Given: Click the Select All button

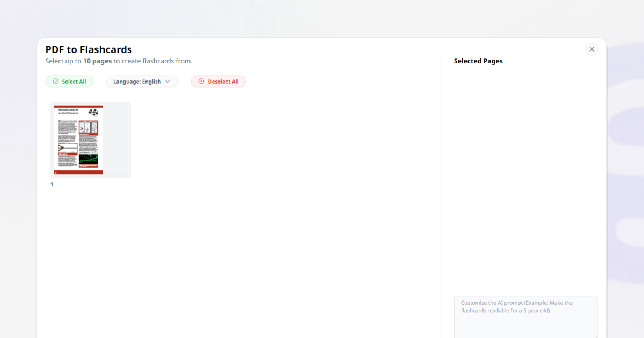Looking at the screenshot, I should (69, 82).
